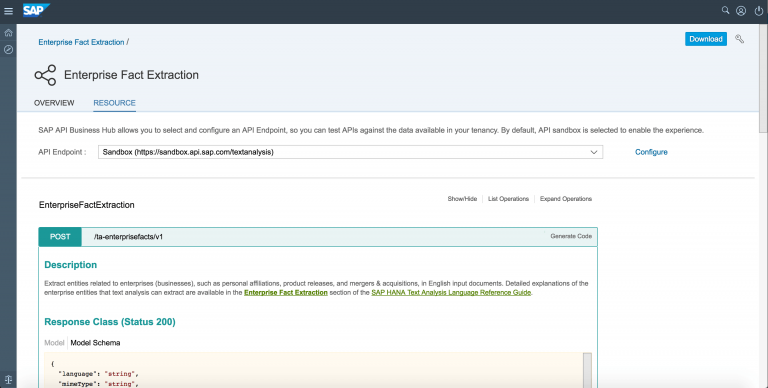Open the user profile icon
The image size is (768, 388).
(x=741, y=11)
